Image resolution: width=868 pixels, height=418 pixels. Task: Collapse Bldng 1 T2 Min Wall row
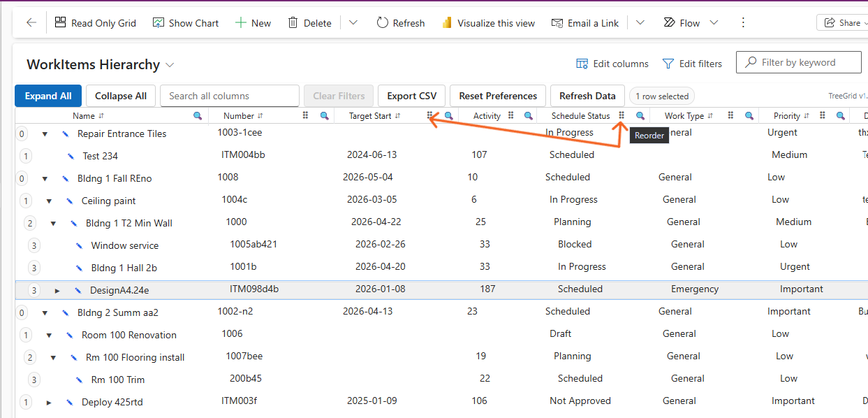(x=53, y=223)
